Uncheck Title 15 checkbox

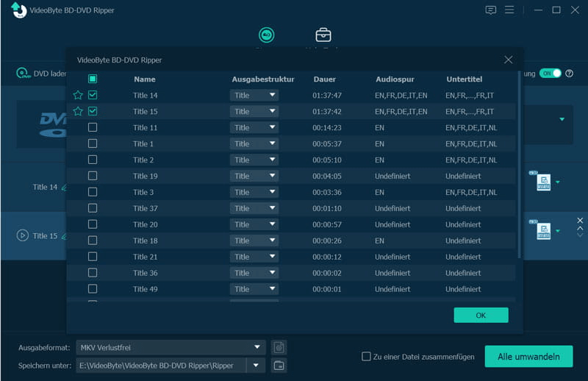pyautogui.click(x=93, y=111)
